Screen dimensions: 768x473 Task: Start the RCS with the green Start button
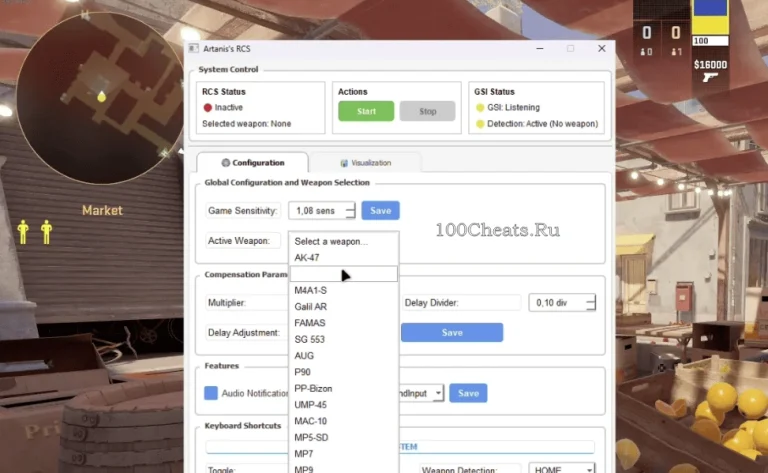click(x=366, y=111)
